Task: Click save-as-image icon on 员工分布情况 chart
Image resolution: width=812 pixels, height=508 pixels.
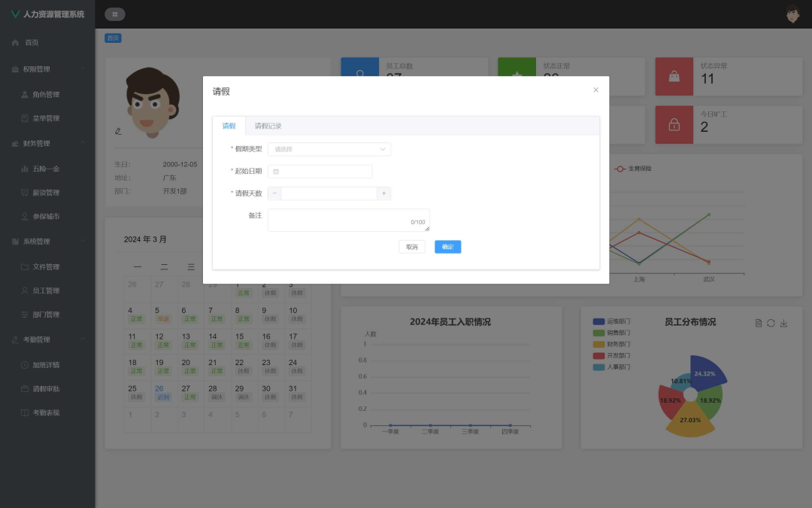Action: [x=783, y=323]
